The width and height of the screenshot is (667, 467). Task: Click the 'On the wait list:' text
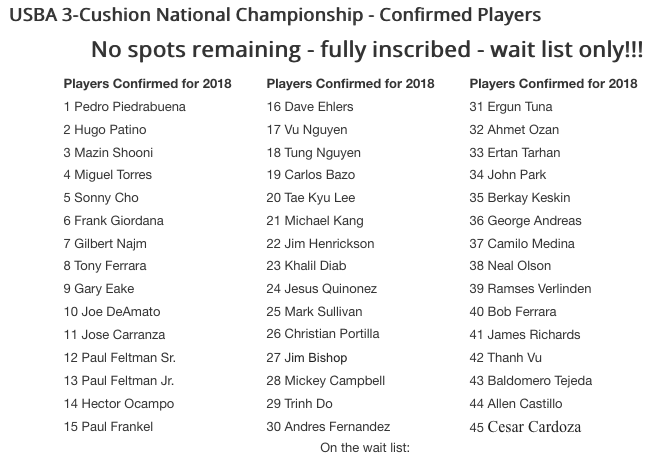(365, 448)
